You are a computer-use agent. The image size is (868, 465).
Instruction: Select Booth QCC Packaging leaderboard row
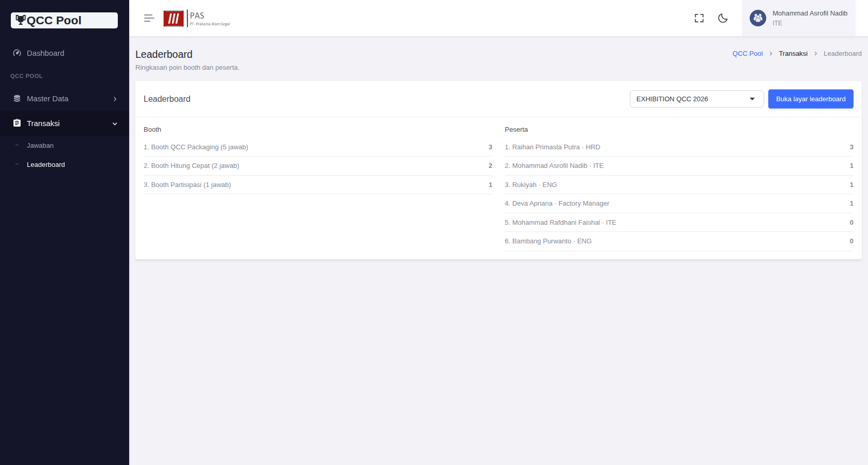coord(318,147)
